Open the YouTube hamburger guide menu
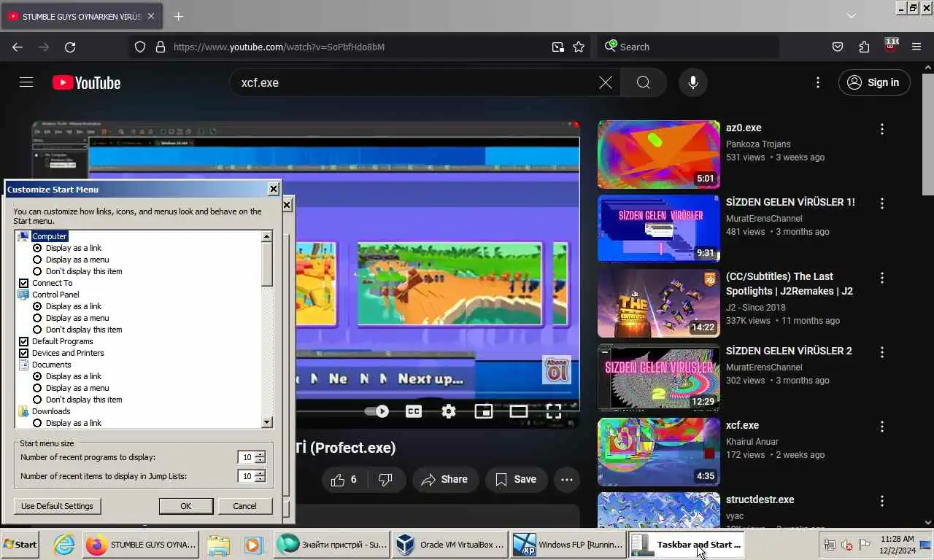The width and height of the screenshot is (934, 560). pos(26,82)
